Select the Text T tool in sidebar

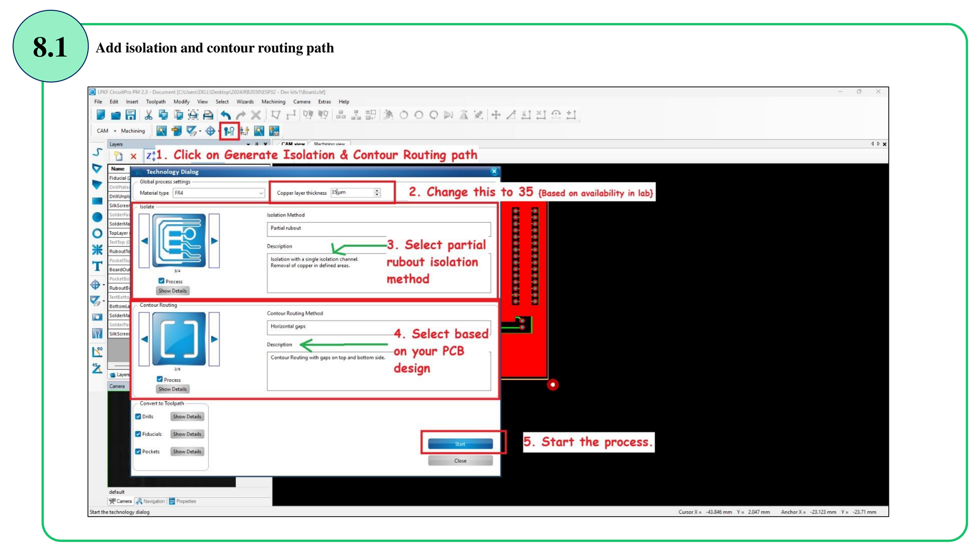97,266
